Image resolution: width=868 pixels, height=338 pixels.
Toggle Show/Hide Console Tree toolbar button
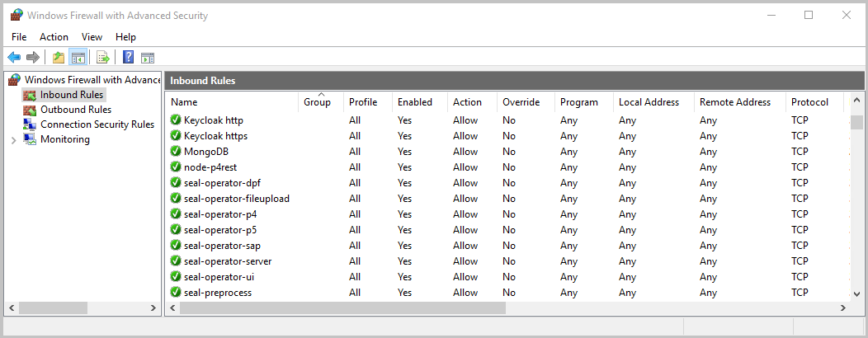78,57
